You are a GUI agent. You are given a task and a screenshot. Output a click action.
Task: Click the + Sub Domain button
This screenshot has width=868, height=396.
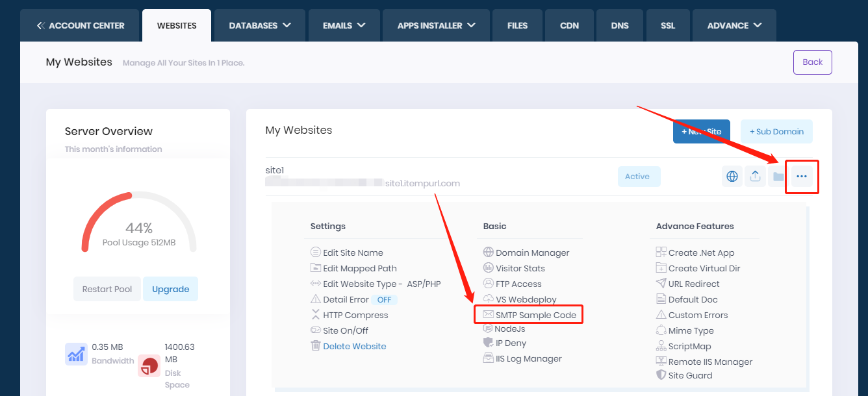(776, 132)
